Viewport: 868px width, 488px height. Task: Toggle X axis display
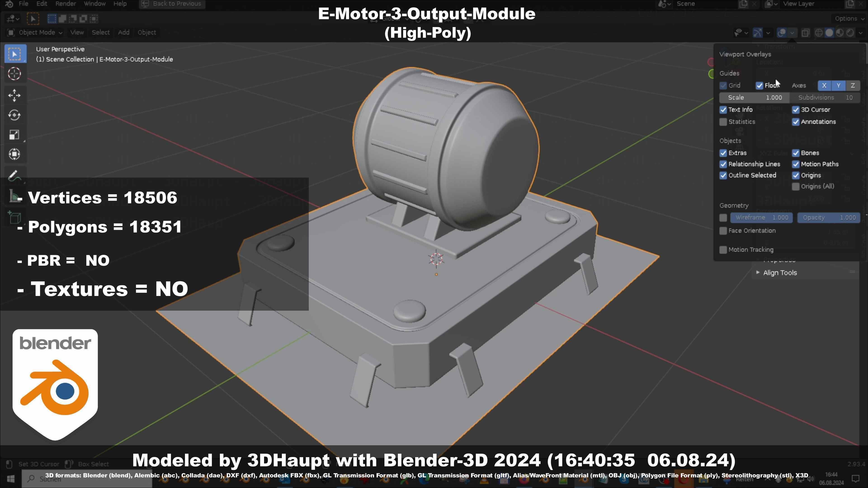click(x=824, y=86)
